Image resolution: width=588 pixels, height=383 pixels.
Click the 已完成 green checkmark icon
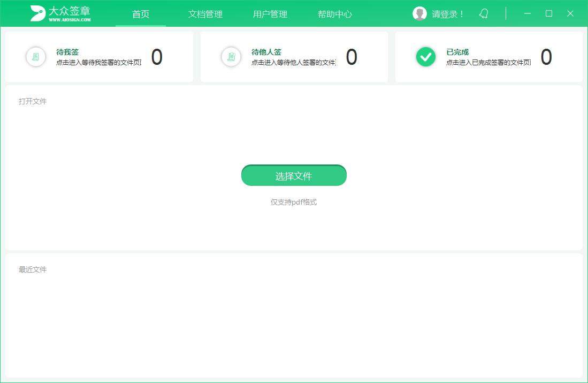point(425,56)
